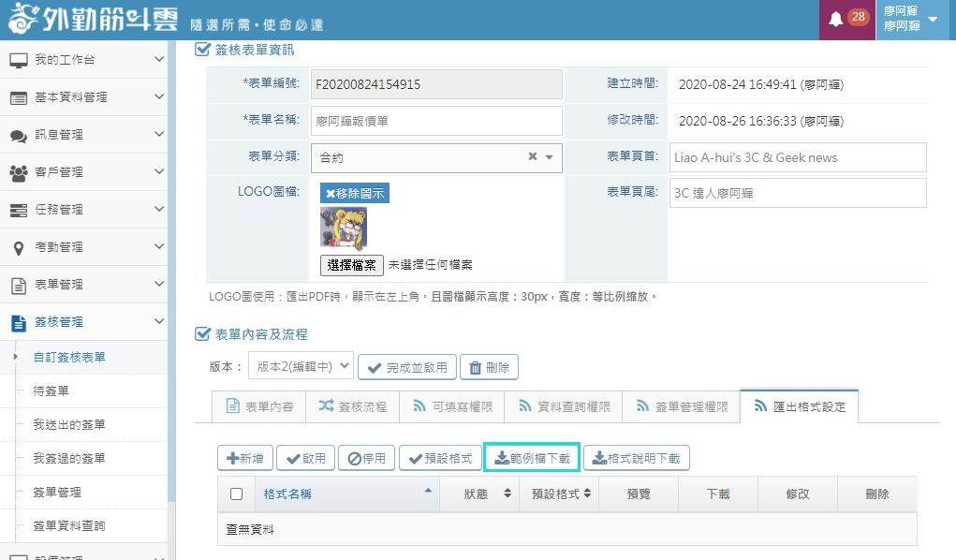This screenshot has height=560, width=956.
Task: Expand the 客戶管理 sidebar menu
Action: [x=84, y=172]
